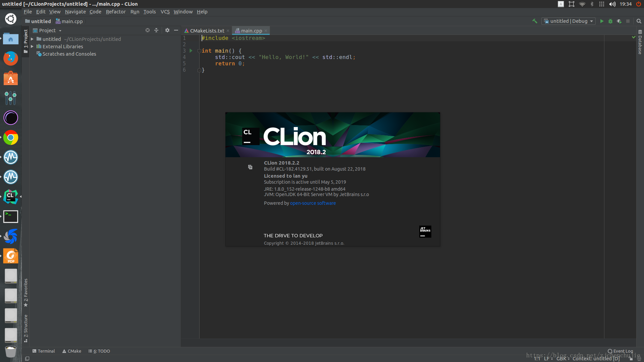The width and height of the screenshot is (644, 362).
Task: Open the 6: TODO tool window
Action: pyautogui.click(x=99, y=351)
